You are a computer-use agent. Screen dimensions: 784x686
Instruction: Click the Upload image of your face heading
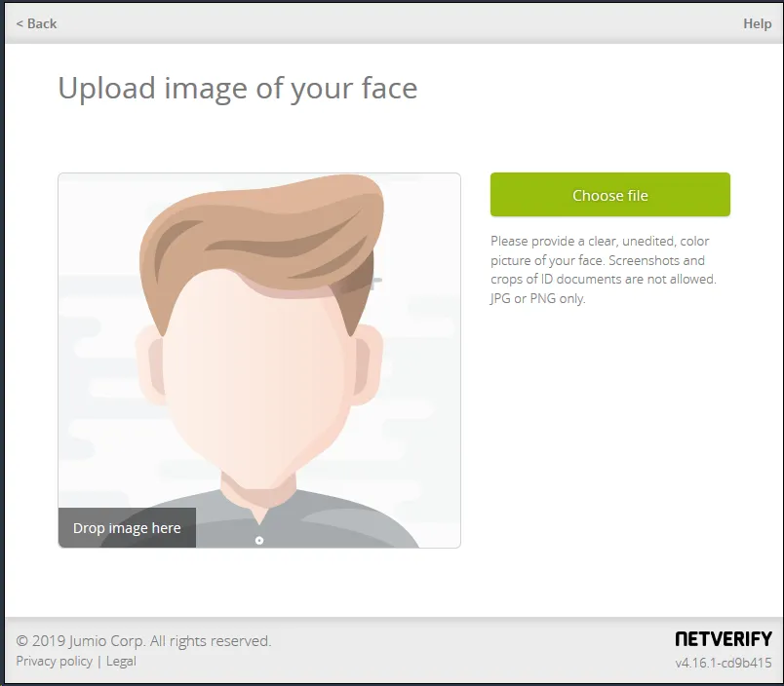(x=238, y=89)
